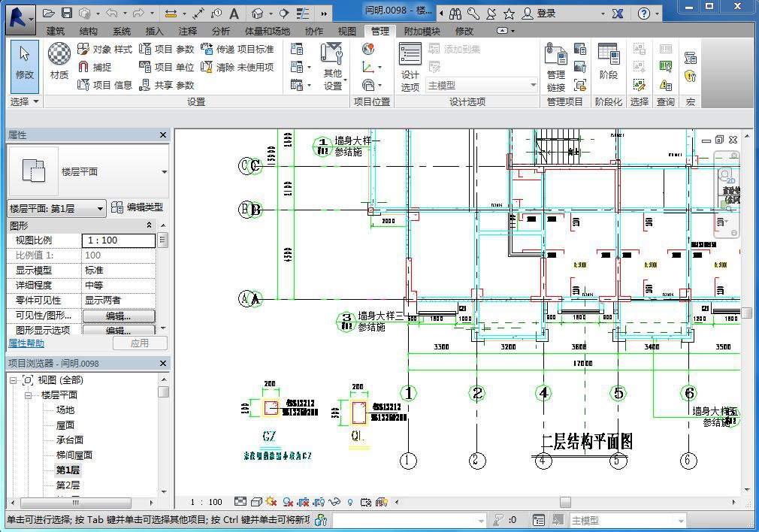The width and height of the screenshot is (759, 532).
Task: Select 第2层 in the project browser
Action: pos(68,485)
